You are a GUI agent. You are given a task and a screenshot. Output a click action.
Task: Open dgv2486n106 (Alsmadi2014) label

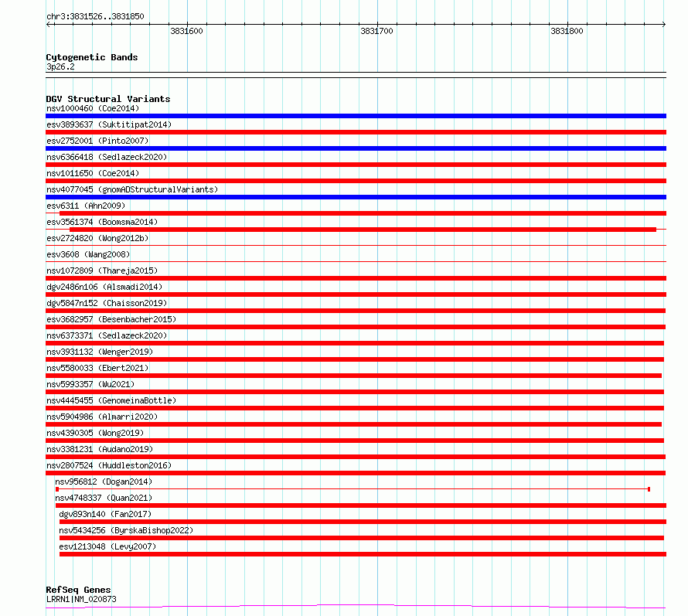104,287
